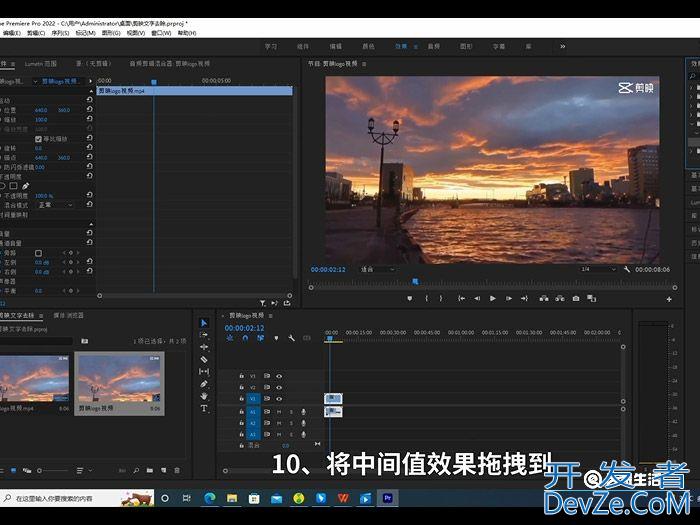Toggle 等比缩放 uniform scale checkbox
Image resolution: width=700 pixels, height=525 pixels.
coord(38,139)
